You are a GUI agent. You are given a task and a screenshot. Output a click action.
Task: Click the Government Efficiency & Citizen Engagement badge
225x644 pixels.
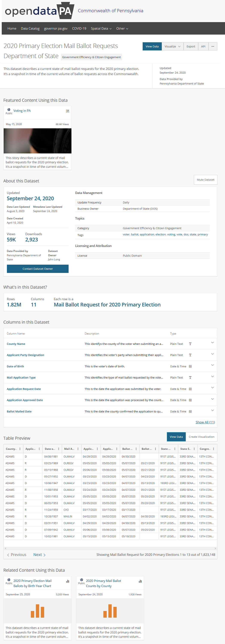(92, 57)
